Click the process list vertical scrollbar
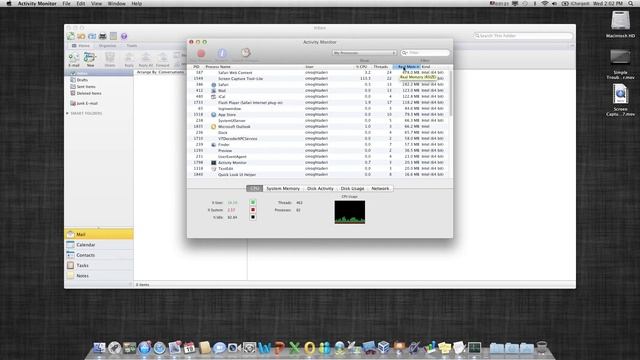640x360 pixels. point(450,93)
